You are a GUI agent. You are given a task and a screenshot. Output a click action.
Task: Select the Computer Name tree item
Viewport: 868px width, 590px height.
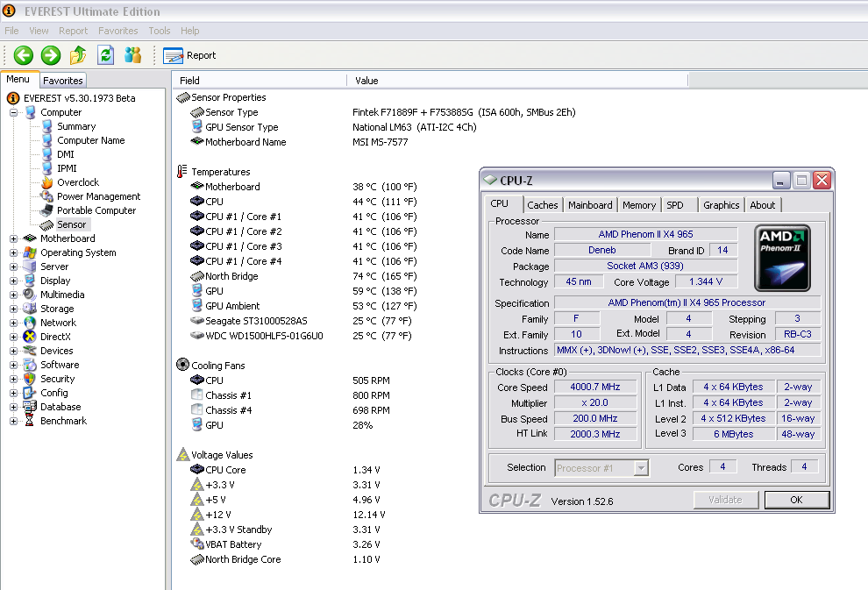point(91,140)
